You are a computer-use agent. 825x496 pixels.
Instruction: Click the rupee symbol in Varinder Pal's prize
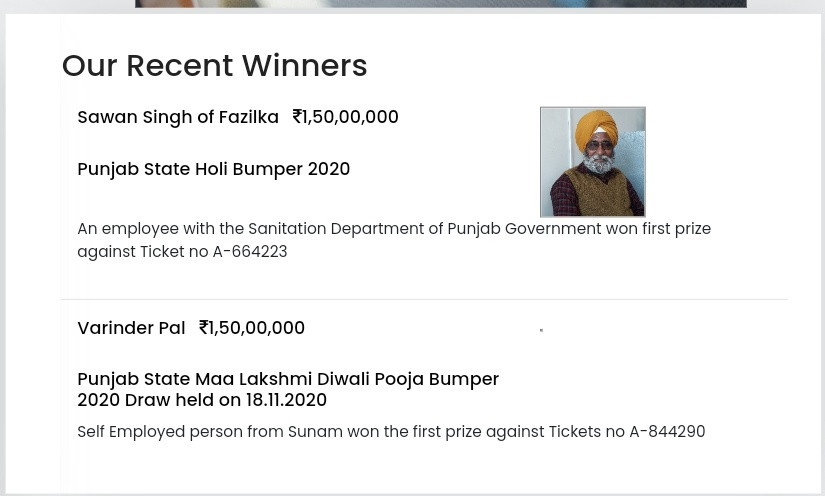(203, 328)
